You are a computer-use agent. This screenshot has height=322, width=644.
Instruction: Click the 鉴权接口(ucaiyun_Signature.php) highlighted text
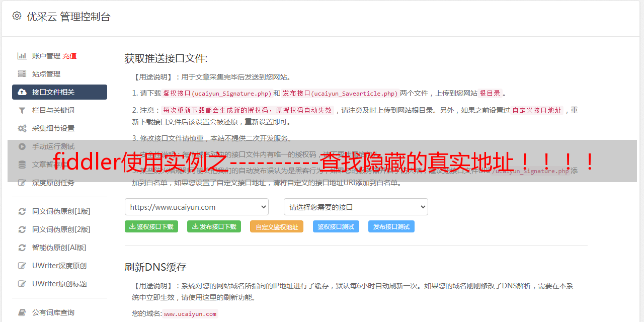pos(217,93)
